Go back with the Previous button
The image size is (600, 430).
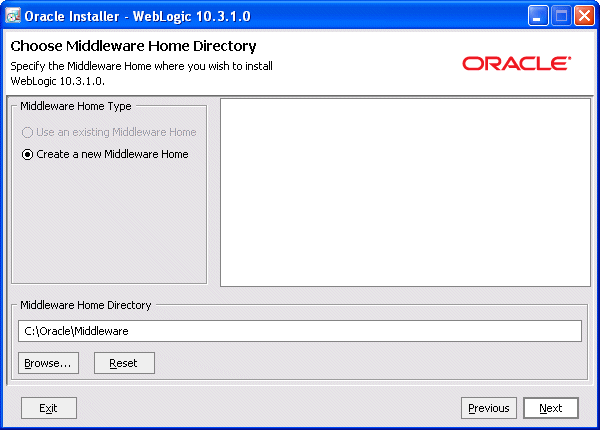point(489,408)
